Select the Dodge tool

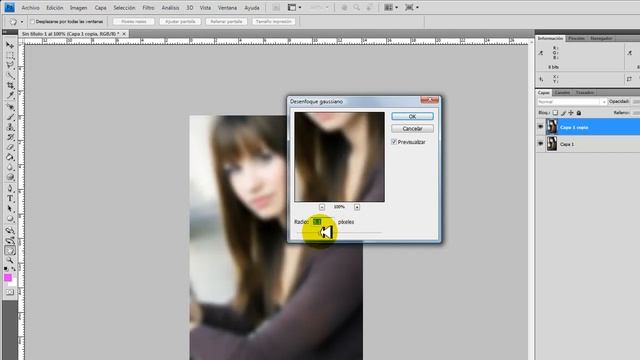coord(10,177)
